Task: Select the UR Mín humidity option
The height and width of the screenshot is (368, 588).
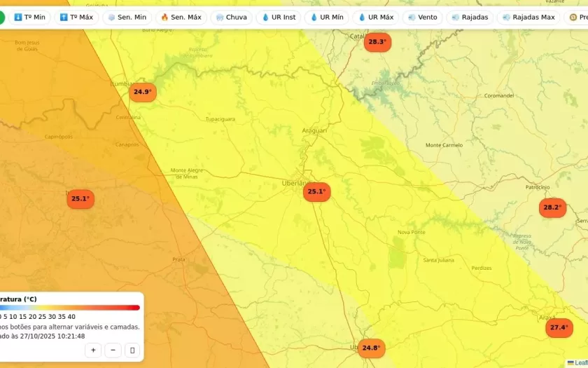Action: click(326, 17)
